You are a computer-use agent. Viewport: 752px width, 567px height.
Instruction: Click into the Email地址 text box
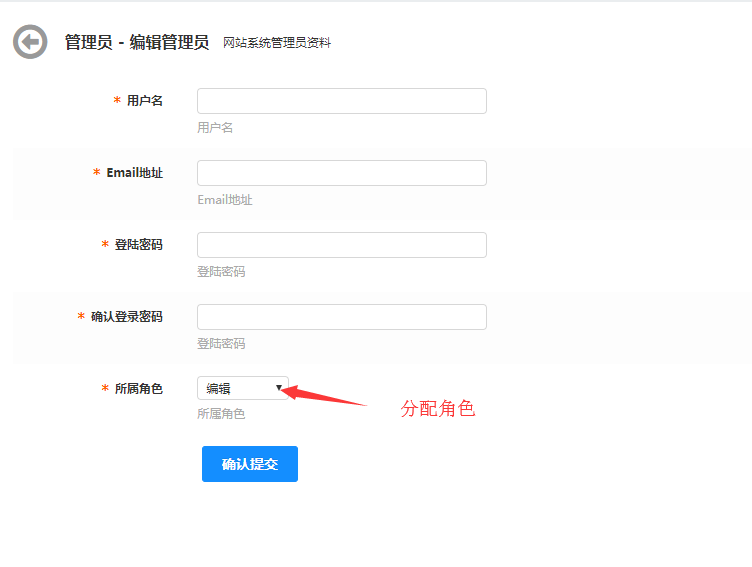341,173
